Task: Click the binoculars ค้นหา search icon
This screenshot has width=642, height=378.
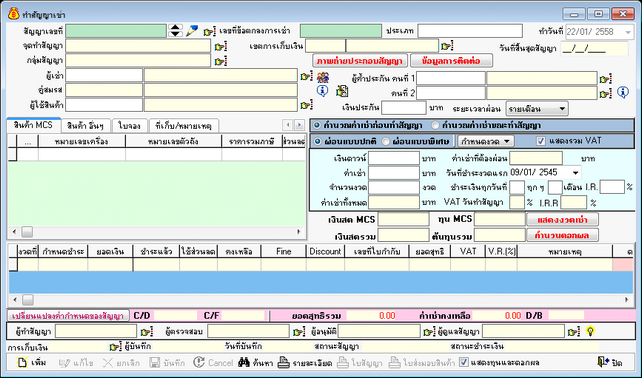Action: [x=244, y=362]
